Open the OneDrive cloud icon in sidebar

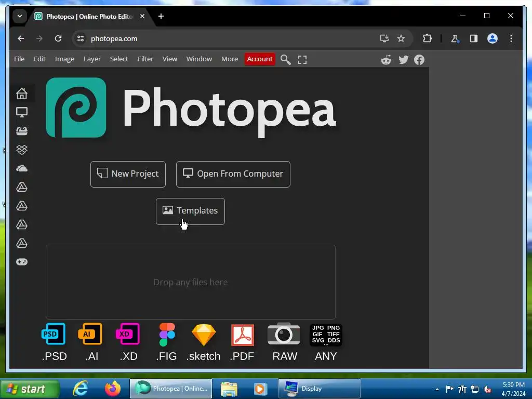(x=22, y=168)
